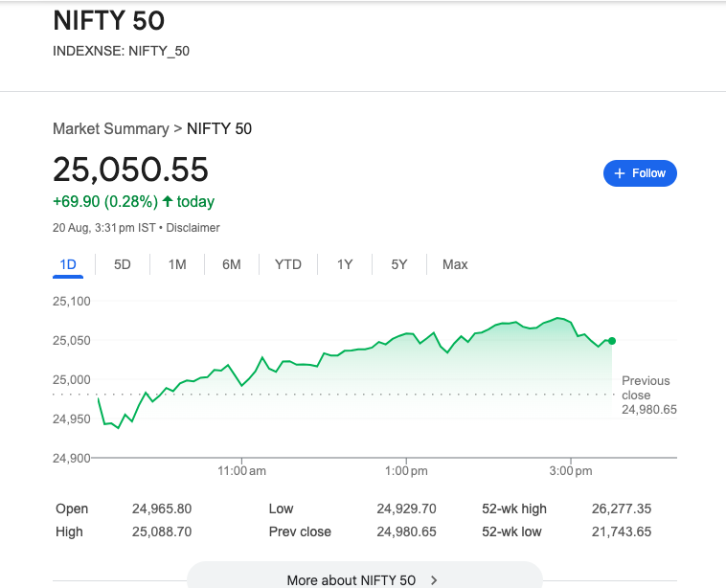Click the Previous close label on chart
This screenshot has width=726, height=588.
646,388
